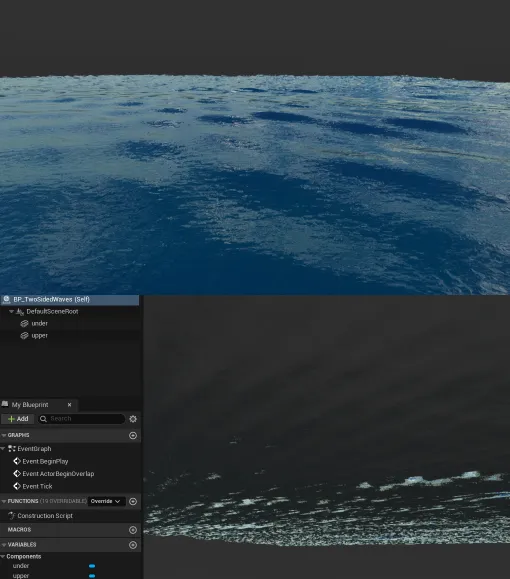
Task: Switch to the My Blueprint tab
Action: click(30, 405)
